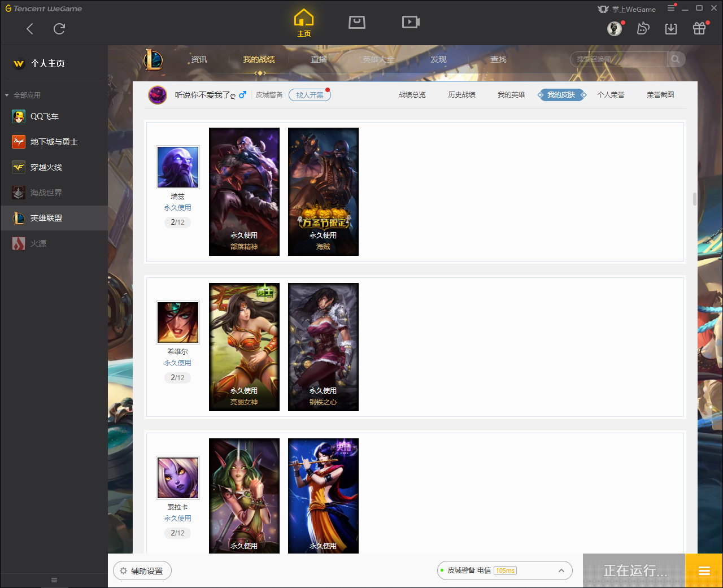723x588 pixels.
Task: Select 英雄联盟 in the sidebar
Action: click(54, 218)
